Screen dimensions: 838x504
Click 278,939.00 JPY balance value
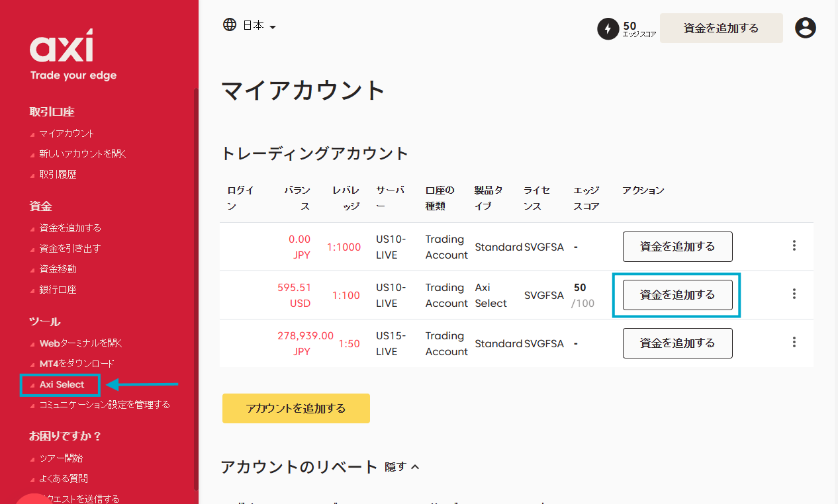[305, 344]
